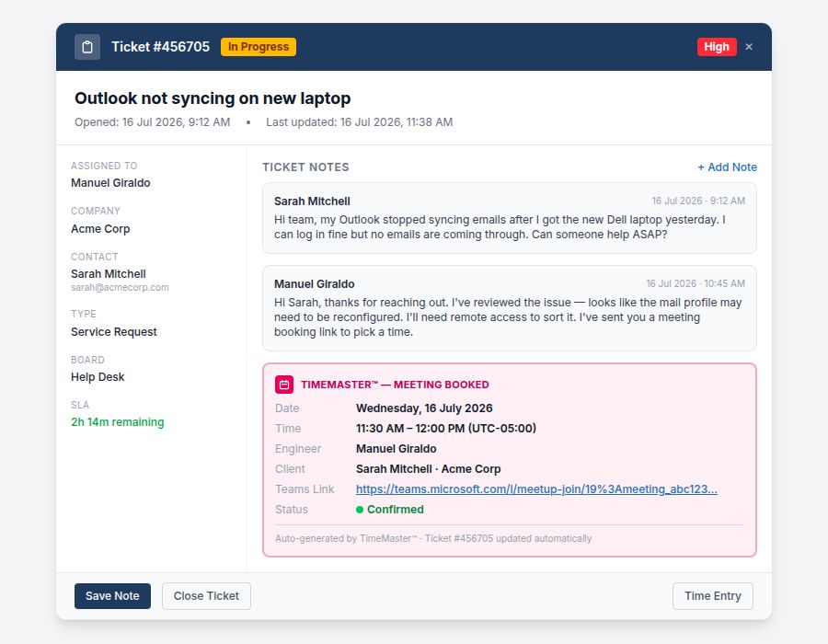Click engineer 'Manuel Giraldo' in meeting card
Viewport: 828px width, 644px height.
(x=396, y=449)
